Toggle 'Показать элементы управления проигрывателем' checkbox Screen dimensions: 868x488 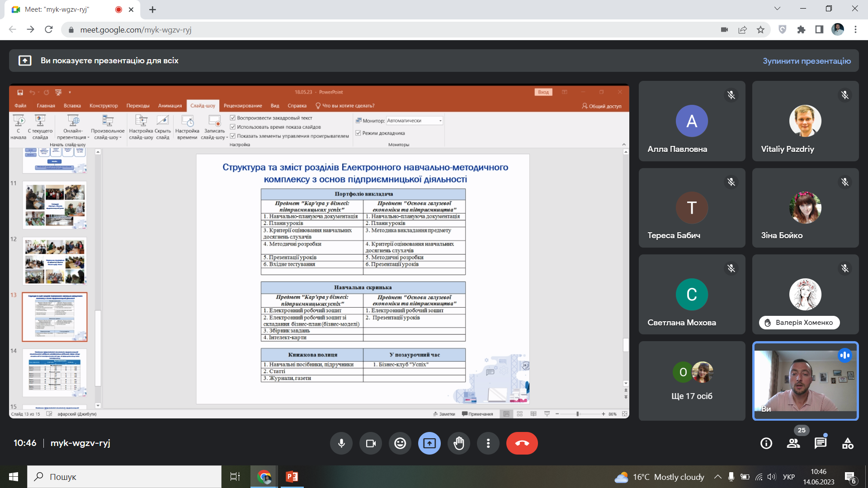pyautogui.click(x=233, y=136)
